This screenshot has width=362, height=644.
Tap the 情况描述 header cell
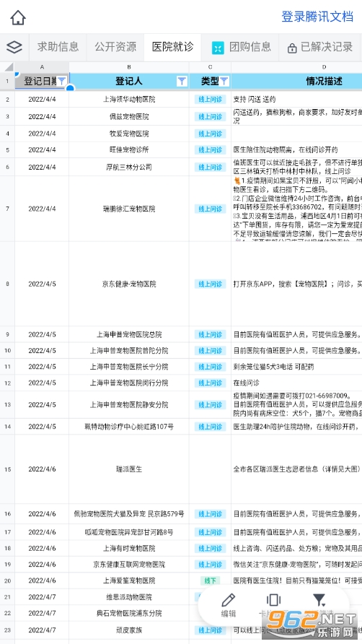[x=297, y=81]
